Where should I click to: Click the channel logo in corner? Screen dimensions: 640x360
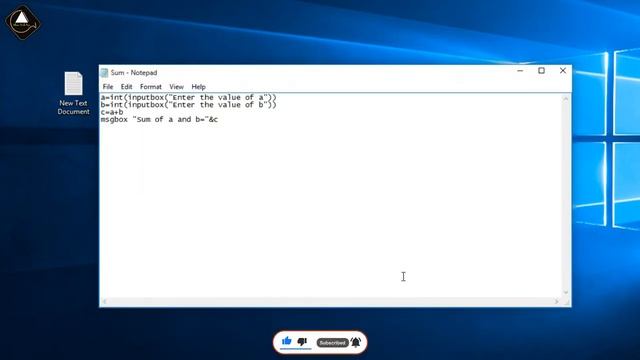tap(22, 22)
